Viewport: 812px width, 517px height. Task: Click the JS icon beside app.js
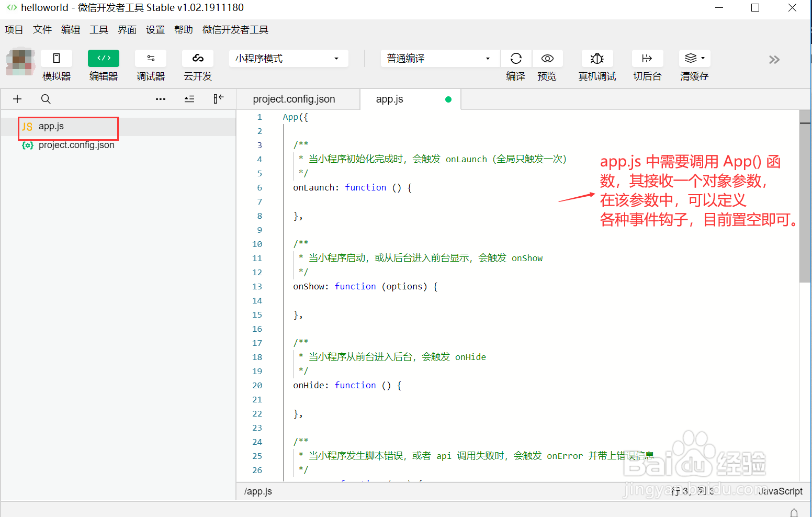[x=28, y=127]
